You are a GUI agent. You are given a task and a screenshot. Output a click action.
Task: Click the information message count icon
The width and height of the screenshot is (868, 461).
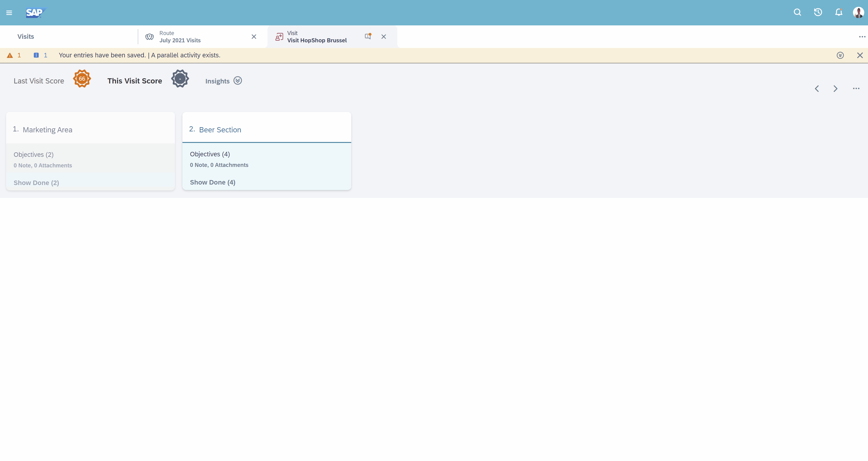coord(36,55)
